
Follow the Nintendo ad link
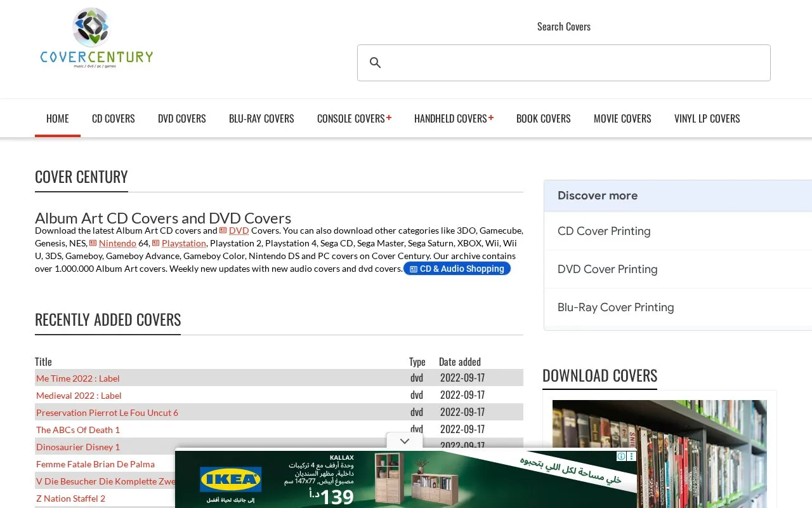pos(113,243)
